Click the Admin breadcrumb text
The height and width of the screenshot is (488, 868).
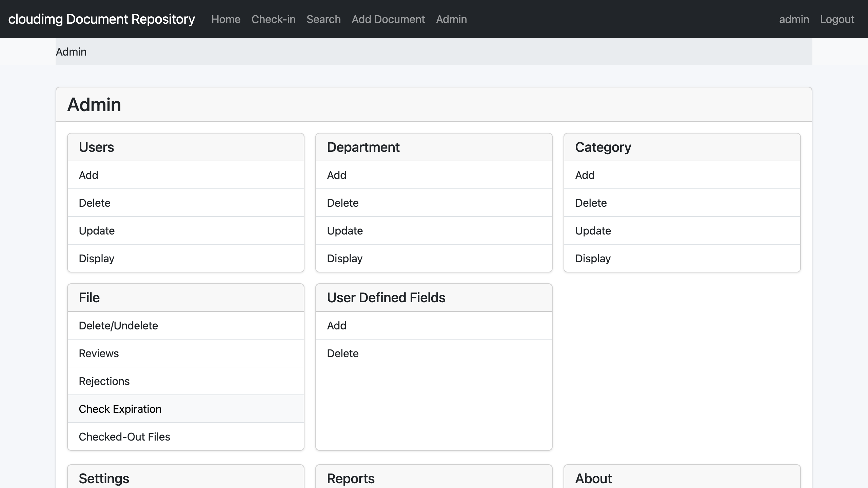[x=71, y=52]
